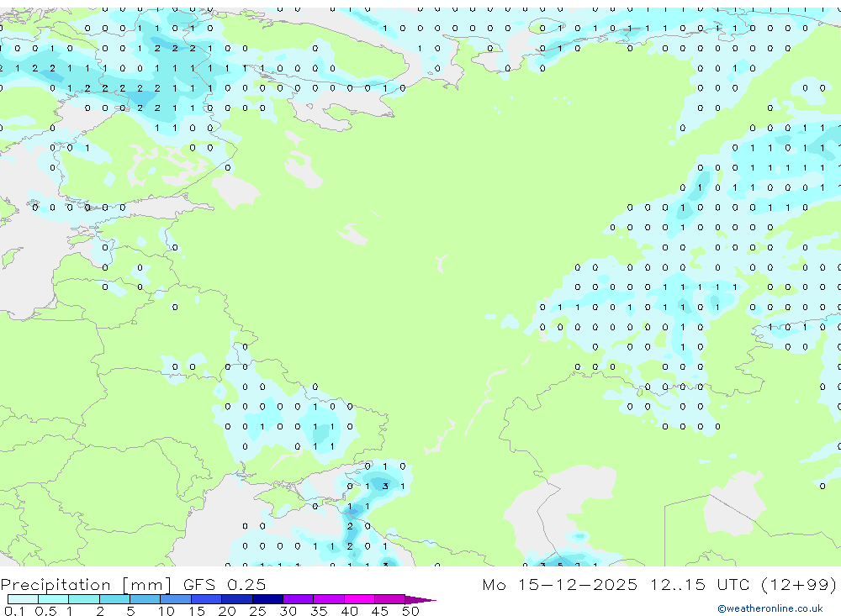Click the "0.1" legend scale label
The height and width of the screenshot is (616, 841).
[13, 611]
